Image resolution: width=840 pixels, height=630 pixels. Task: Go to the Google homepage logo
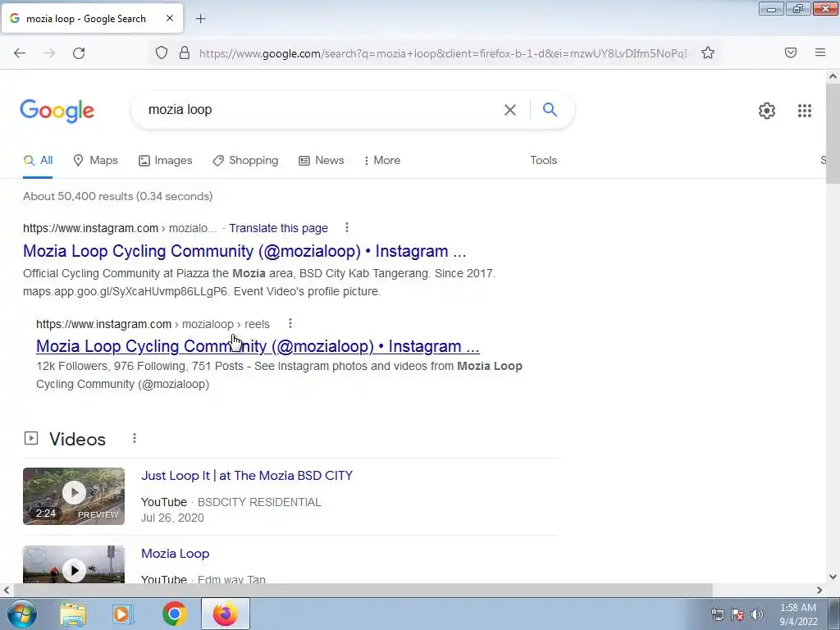coord(57,111)
